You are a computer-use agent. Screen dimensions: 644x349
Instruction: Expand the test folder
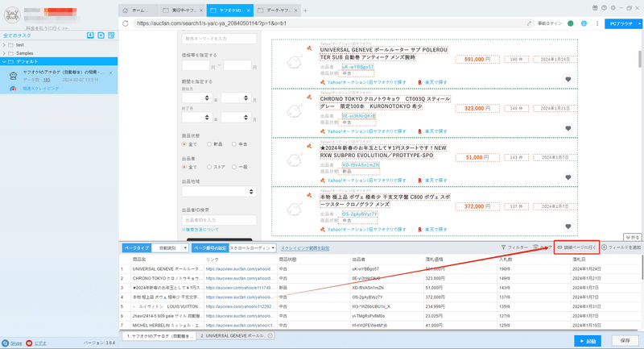pos(4,45)
